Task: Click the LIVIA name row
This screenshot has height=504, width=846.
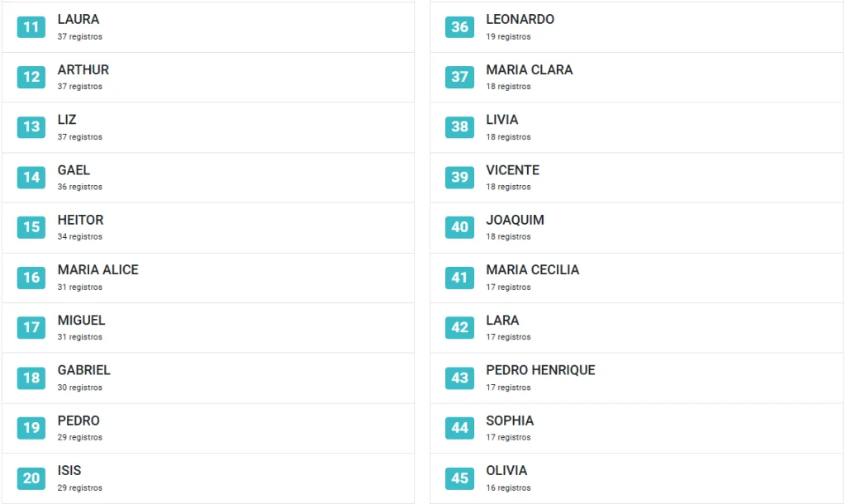Action: pyautogui.click(x=637, y=127)
